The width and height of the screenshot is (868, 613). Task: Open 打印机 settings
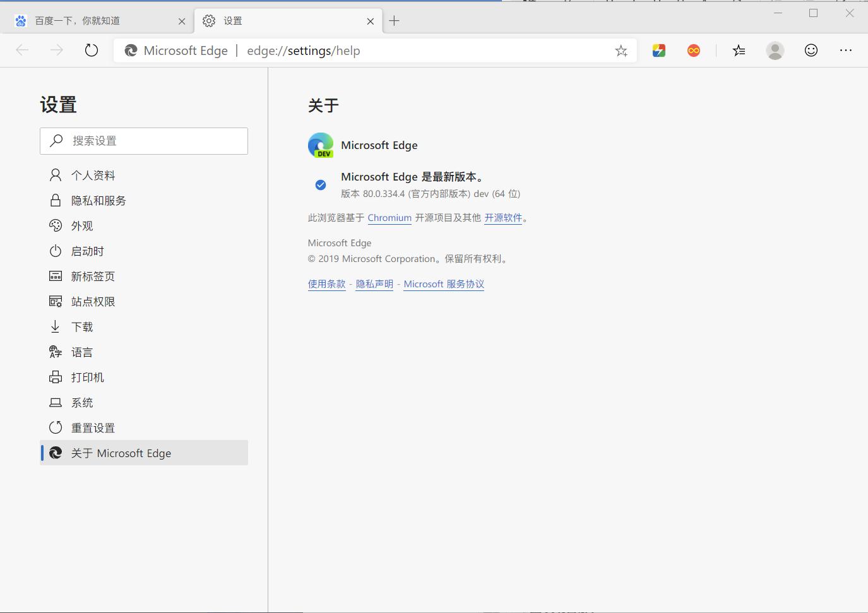[144, 378]
